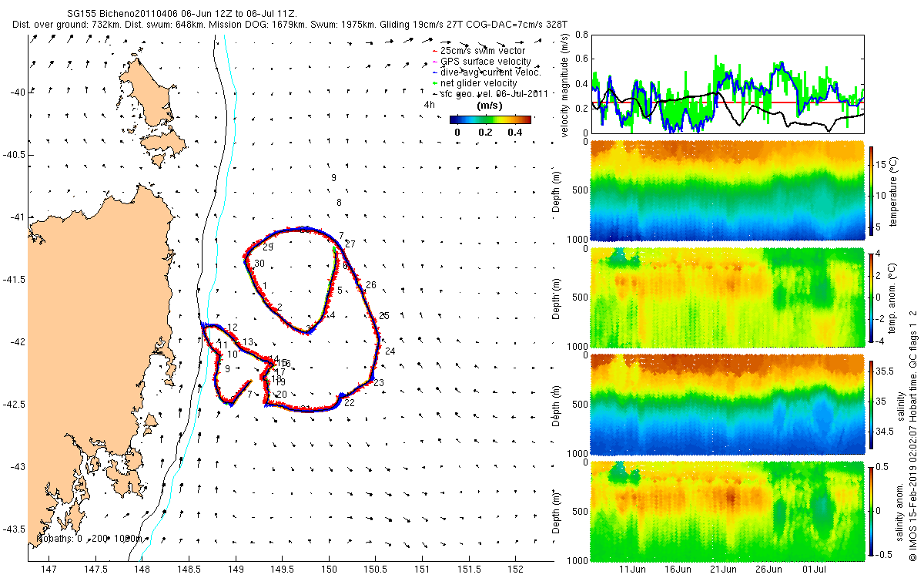
Task: Click the '16Jun' date tick label
Action: pyautogui.click(x=678, y=569)
